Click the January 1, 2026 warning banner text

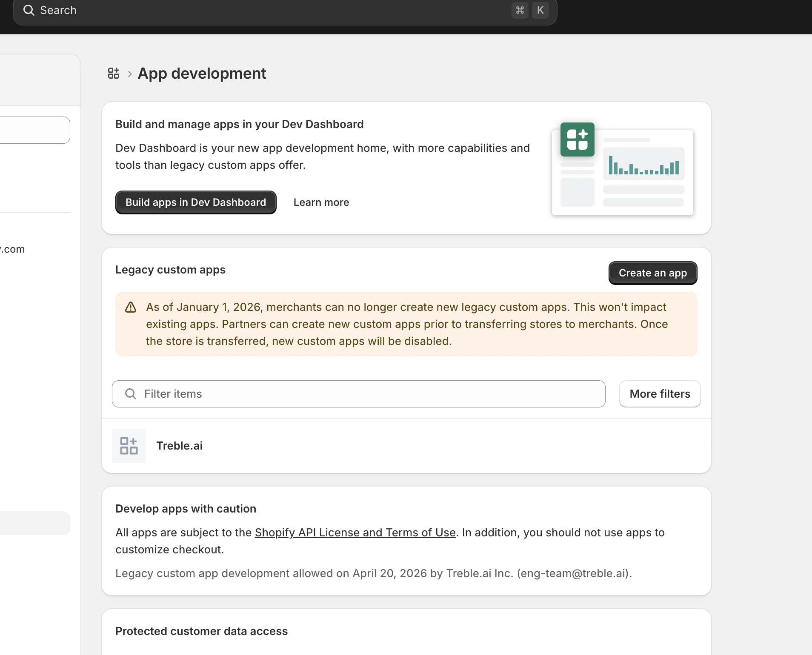point(407,324)
